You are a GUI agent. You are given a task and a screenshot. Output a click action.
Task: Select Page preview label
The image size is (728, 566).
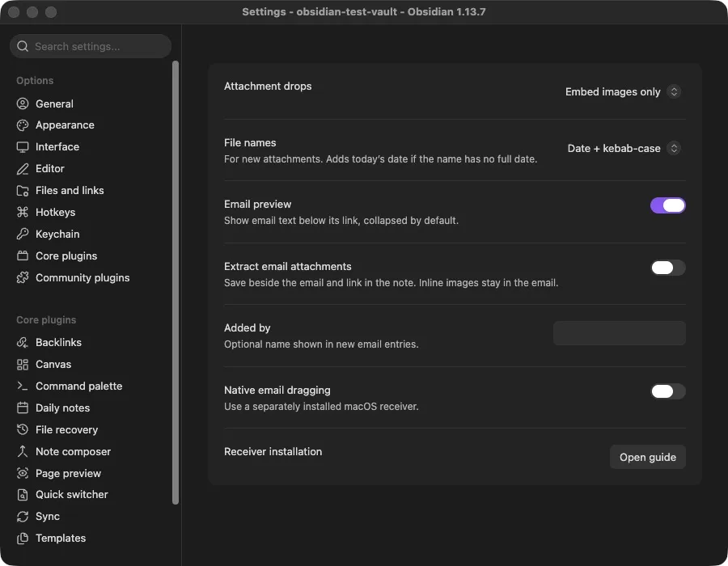pyautogui.click(x=68, y=473)
